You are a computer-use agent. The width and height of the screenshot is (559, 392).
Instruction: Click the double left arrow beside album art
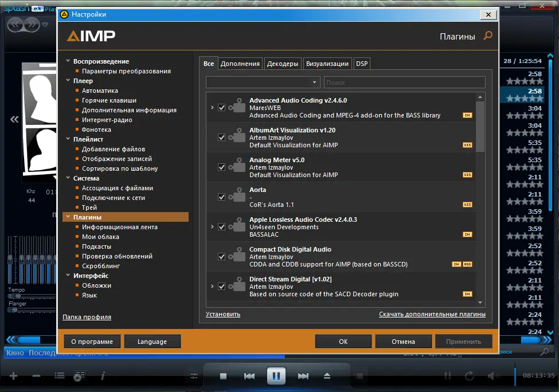click(x=14, y=119)
